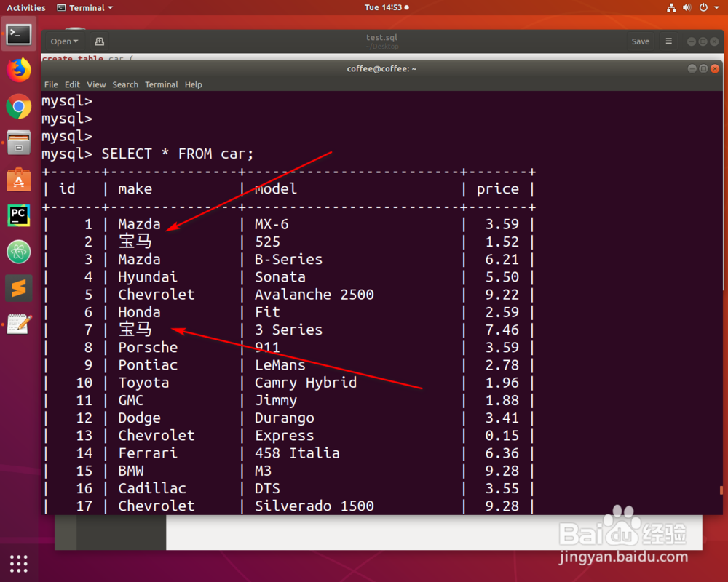Click the Save button in gedit
This screenshot has width=728, height=582.
click(640, 41)
